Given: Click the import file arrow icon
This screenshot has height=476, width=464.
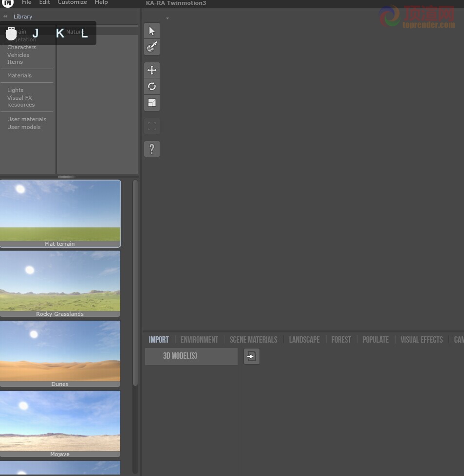Looking at the screenshot, I should 251,356.
